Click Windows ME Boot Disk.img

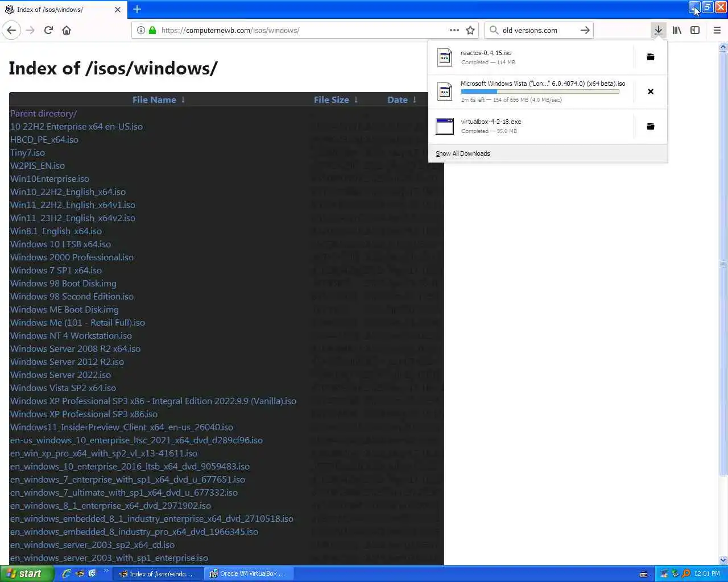64,310
